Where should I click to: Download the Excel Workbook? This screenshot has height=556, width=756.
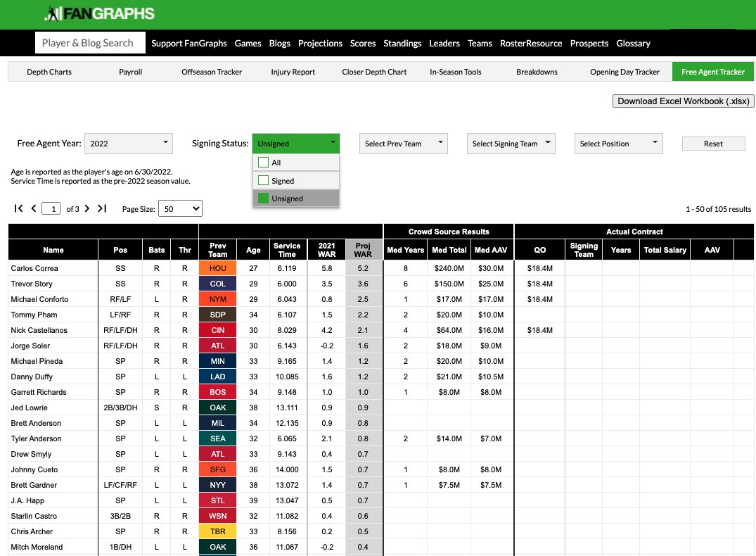pos(683,101)
